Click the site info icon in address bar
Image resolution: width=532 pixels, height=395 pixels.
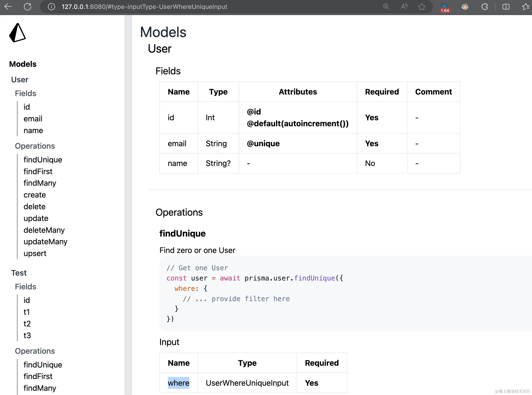tap(52, 7)
